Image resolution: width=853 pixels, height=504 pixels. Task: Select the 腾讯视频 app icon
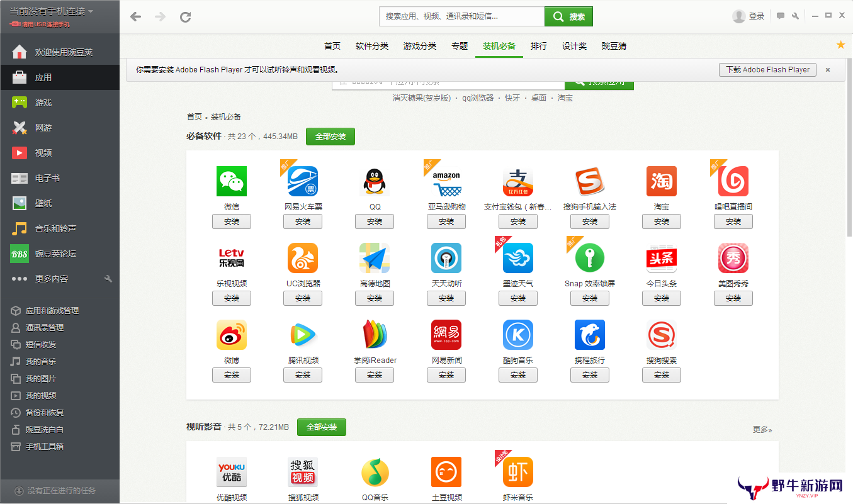click(x=303, y=335)
